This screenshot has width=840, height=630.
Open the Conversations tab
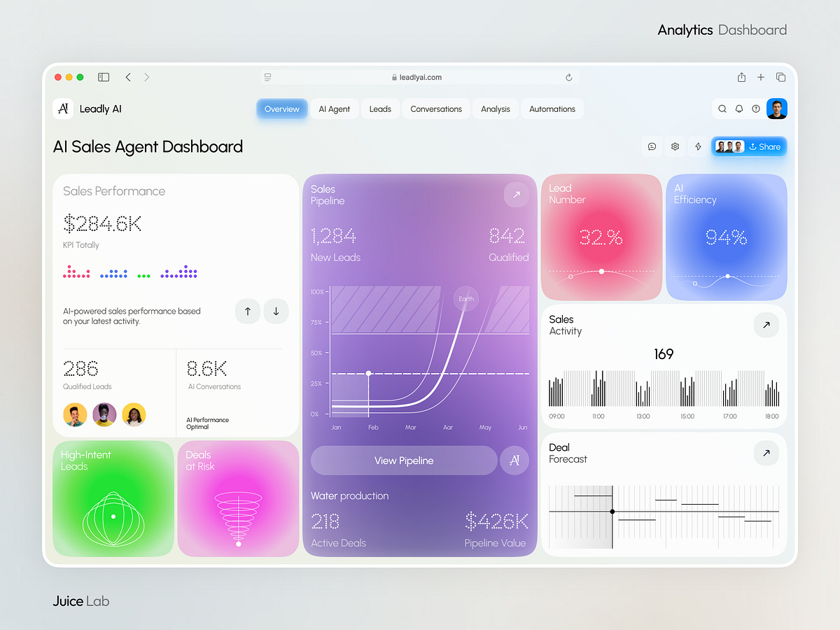[436, 108]
